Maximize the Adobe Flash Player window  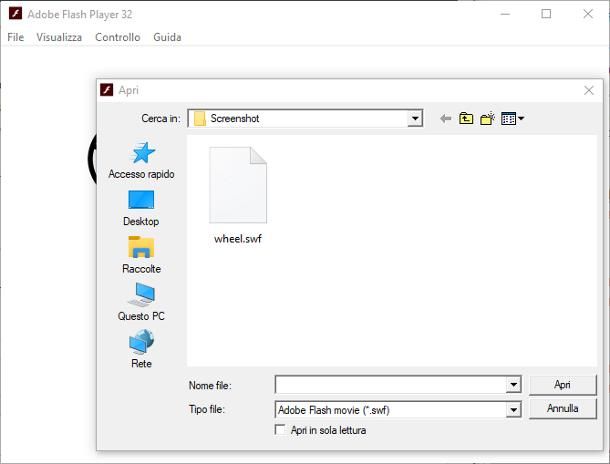pos(546,14)
